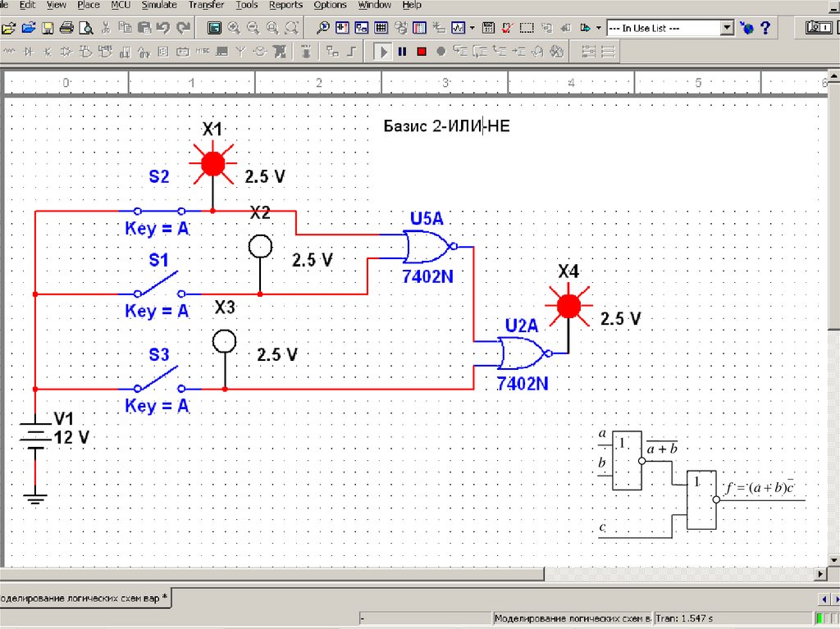The width and height of the screenshot is (840, 629).
Task: Click the Electrical rules check icon
Action: point(507,28)
